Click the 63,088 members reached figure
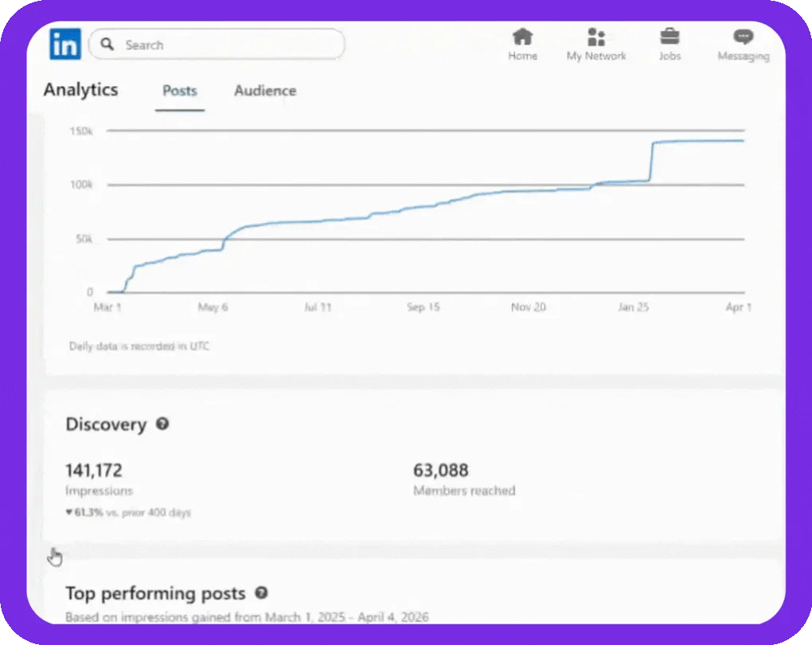Screen dimensions: 812x645 coord(441,471)
